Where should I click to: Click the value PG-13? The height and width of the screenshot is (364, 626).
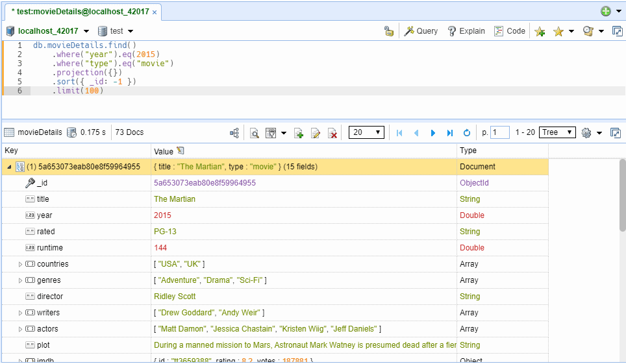[166, 232]
